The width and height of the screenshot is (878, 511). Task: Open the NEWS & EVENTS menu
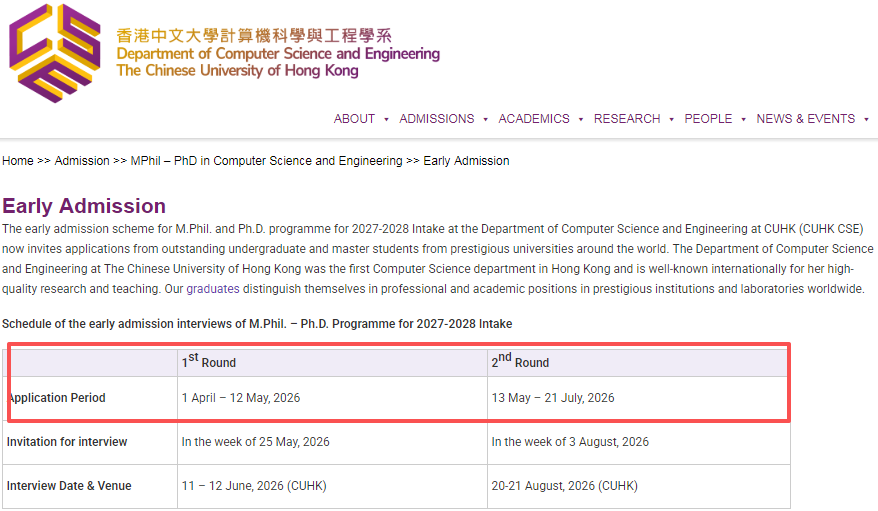(805, 119)
